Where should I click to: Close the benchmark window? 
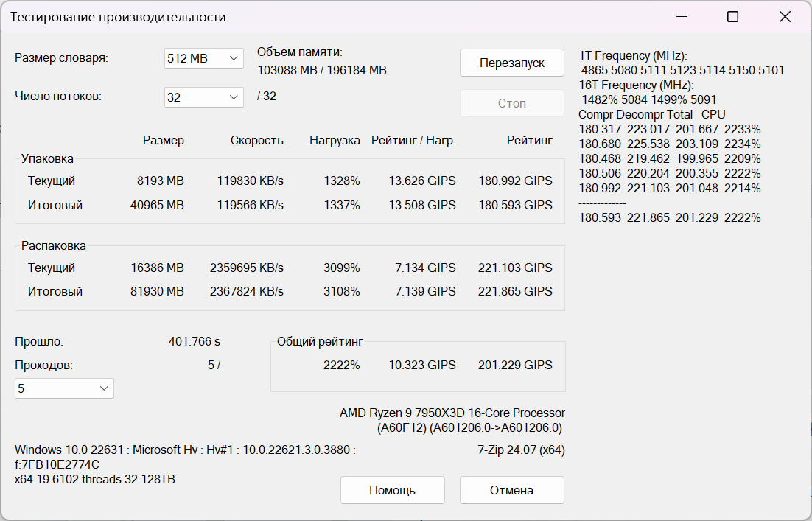point(785,17)
